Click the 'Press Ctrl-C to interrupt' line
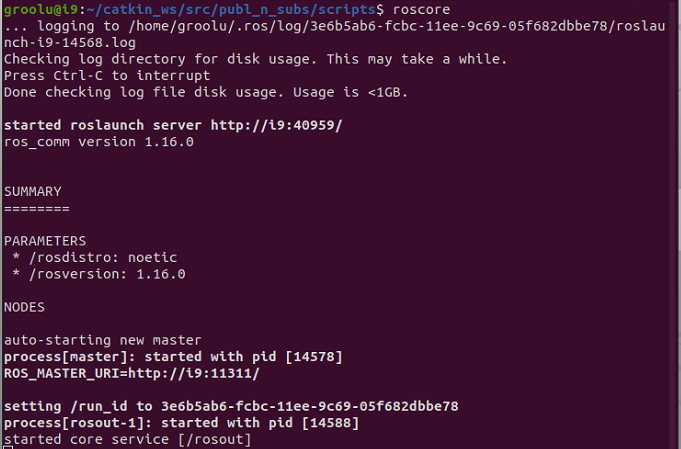Image resolution: width=681 pixels, height=449 pixels. click(107, 76)
